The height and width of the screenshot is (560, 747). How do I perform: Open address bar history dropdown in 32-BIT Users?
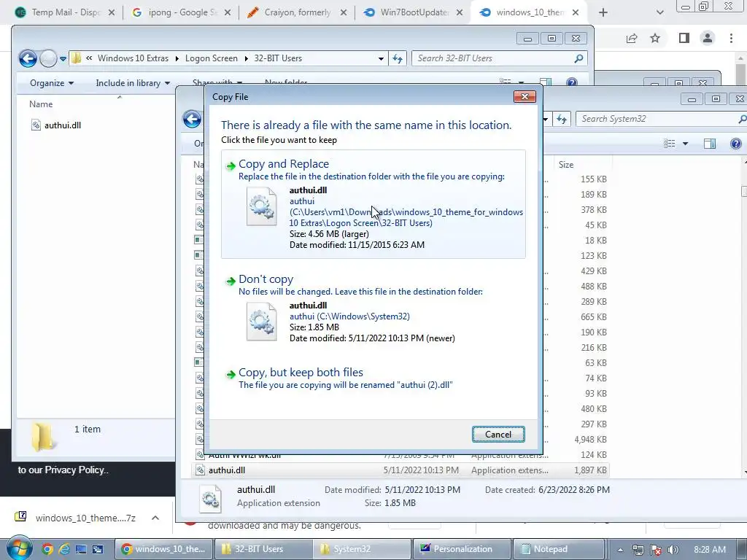381,58
